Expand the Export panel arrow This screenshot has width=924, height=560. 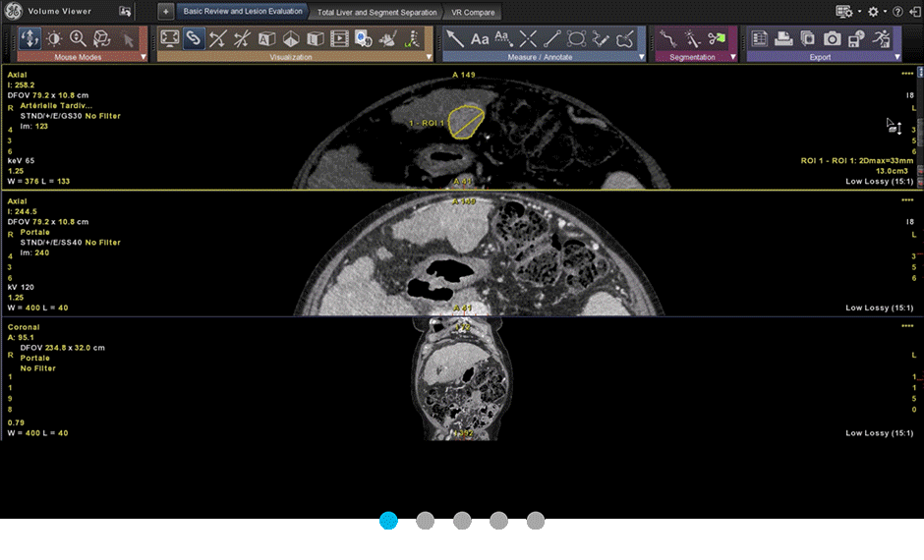(897, 57)
